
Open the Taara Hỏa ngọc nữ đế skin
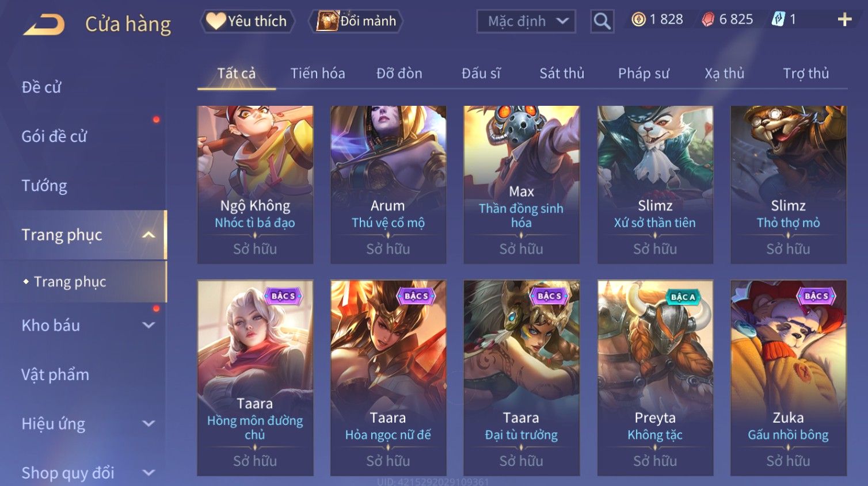(x=388, y=378)
